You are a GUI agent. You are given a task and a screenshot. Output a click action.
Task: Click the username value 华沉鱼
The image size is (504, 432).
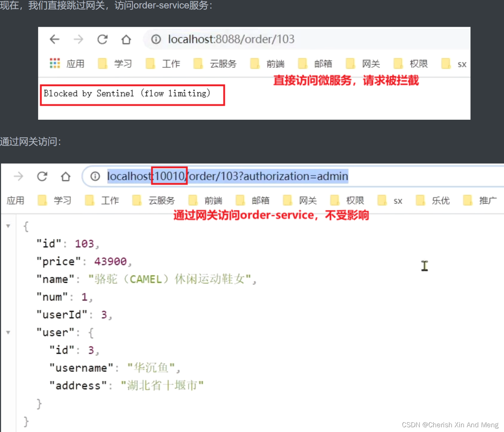click(x=151, y=368)
